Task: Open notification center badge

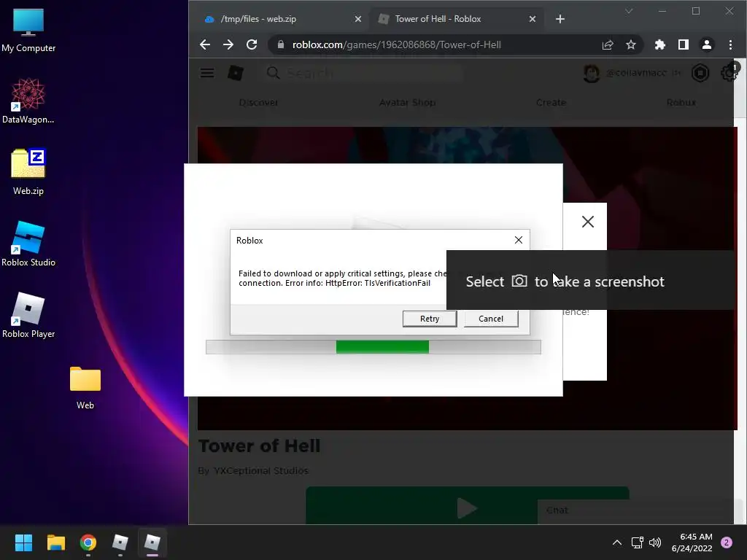Action: click(x=727, y=542)
